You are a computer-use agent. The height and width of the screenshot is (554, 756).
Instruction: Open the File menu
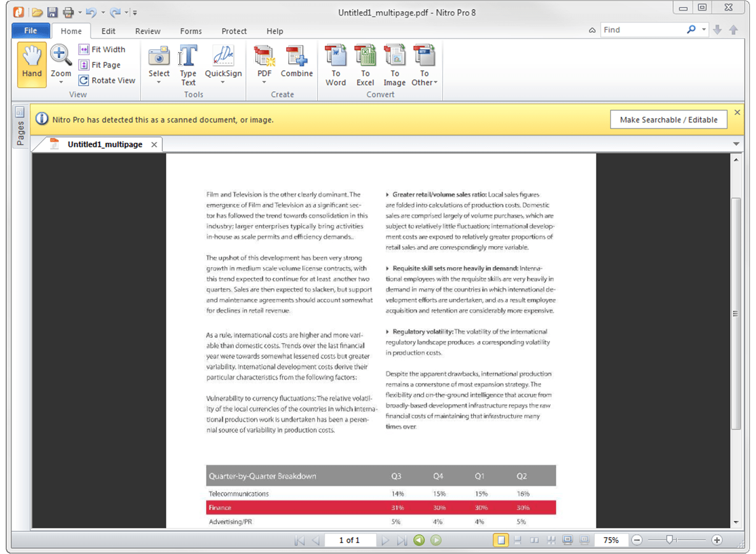pos(30,30)
